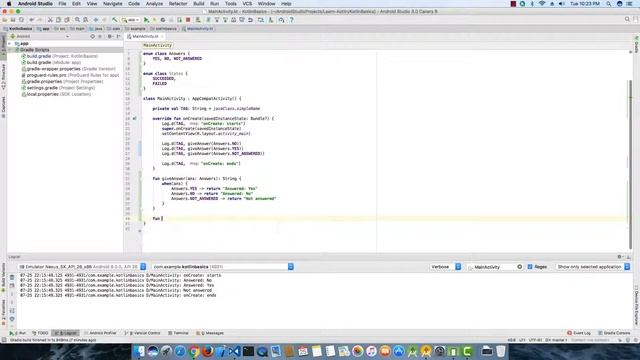Toggle the Gradle side panel

(636, 44)
